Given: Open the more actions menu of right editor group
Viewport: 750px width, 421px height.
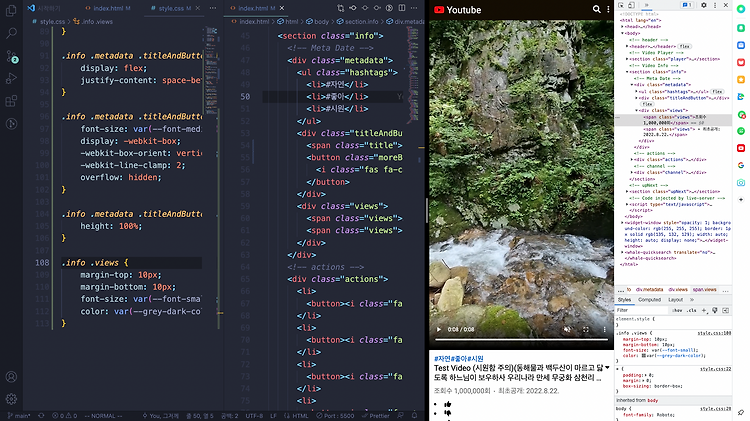Looking at the screenshot, I should pos(414,8).
